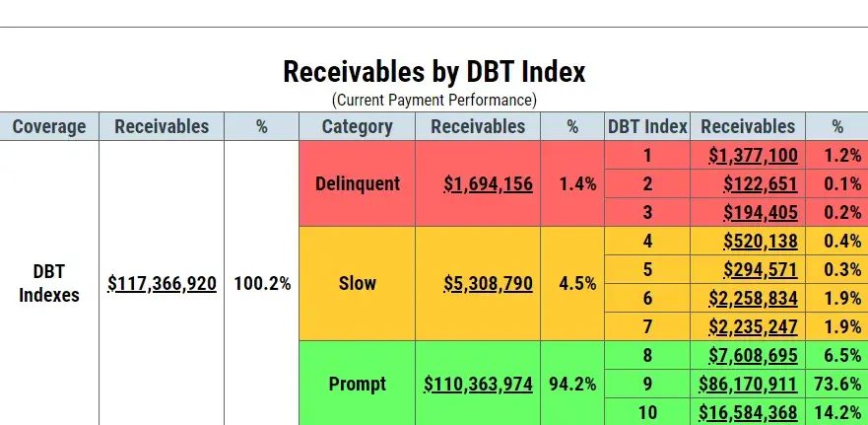Open the $117,366,920 total receivables link
The width and height of the screenshot is (868, 425).
coord(162,284)
